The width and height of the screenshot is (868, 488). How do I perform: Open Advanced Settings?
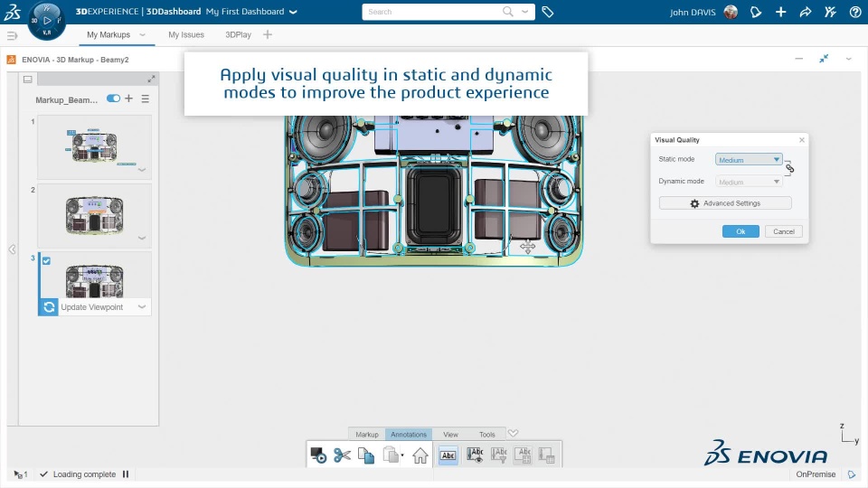pos(725,203)
